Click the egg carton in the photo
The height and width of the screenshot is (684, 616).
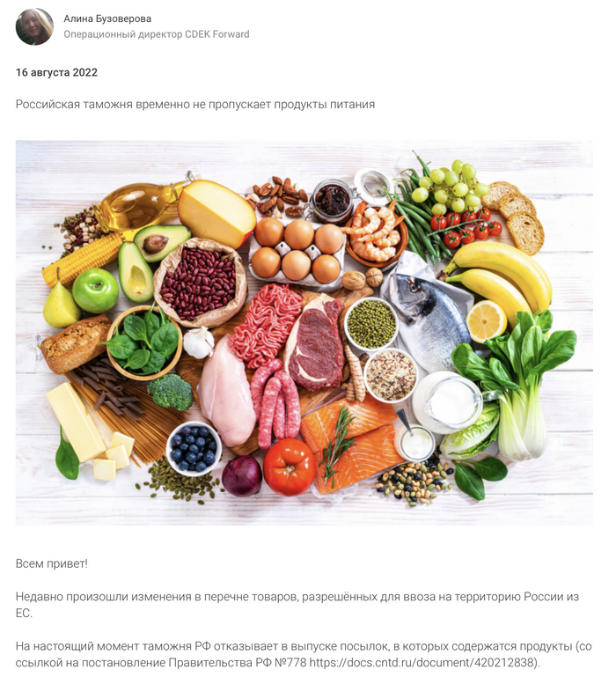[x=297, y=251]
